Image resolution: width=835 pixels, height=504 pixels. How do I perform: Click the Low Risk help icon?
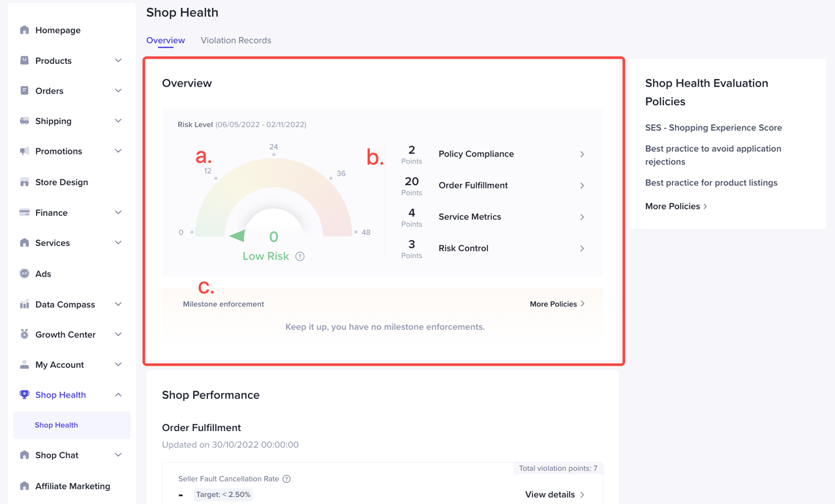coord(300,256)
